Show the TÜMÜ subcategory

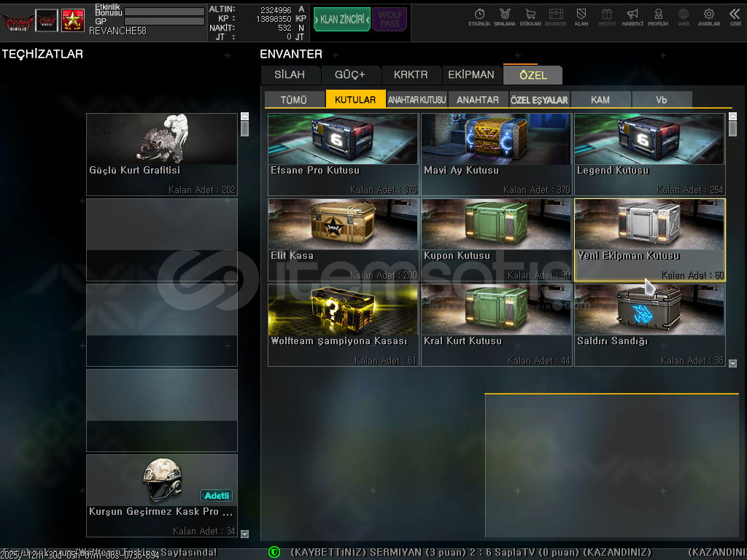tap(294, 99)
